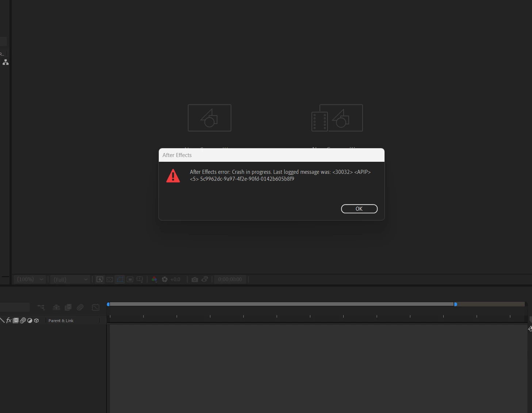Viewport: 532px width, 413px height.
Task: Click the blue work area start handle
Action: (108, 304)
